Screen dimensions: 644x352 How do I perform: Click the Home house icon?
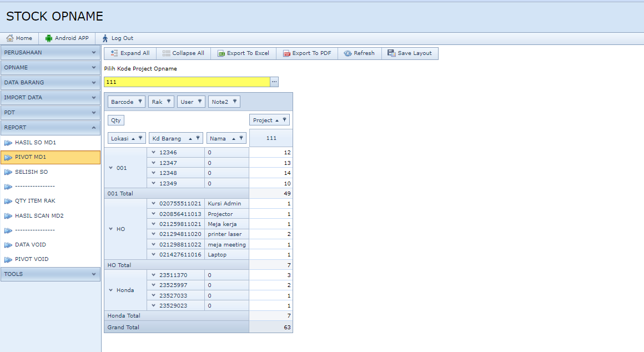pyautogui.click(x=10, y=38)
